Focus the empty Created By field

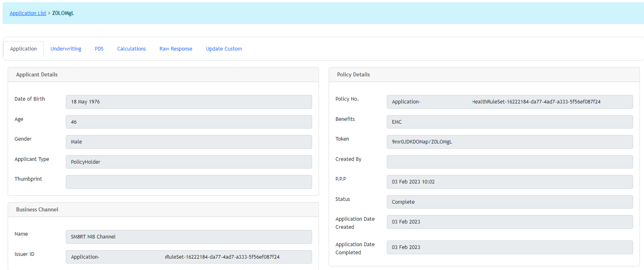[x=510, y=162]
